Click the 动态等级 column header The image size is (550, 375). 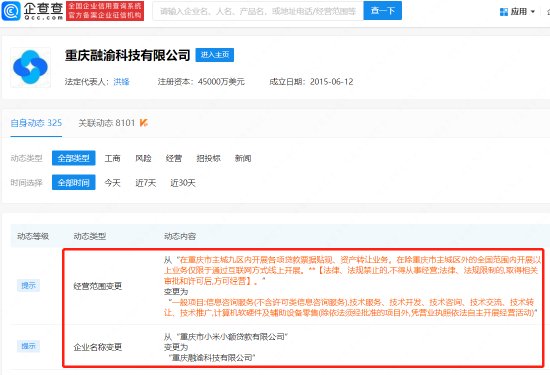(x=33, y=236)
